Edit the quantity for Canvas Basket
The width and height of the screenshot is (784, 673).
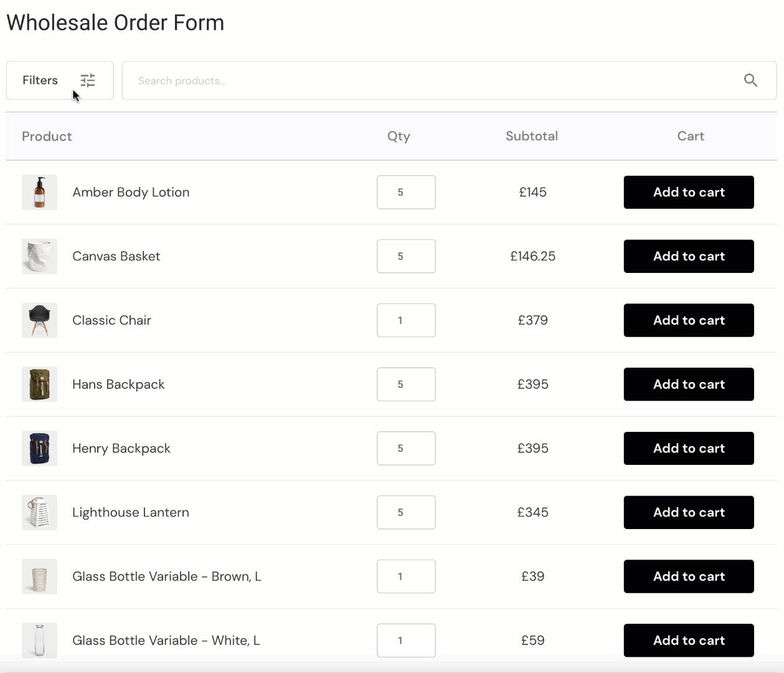pyautogui.click(x=406, y=256)
